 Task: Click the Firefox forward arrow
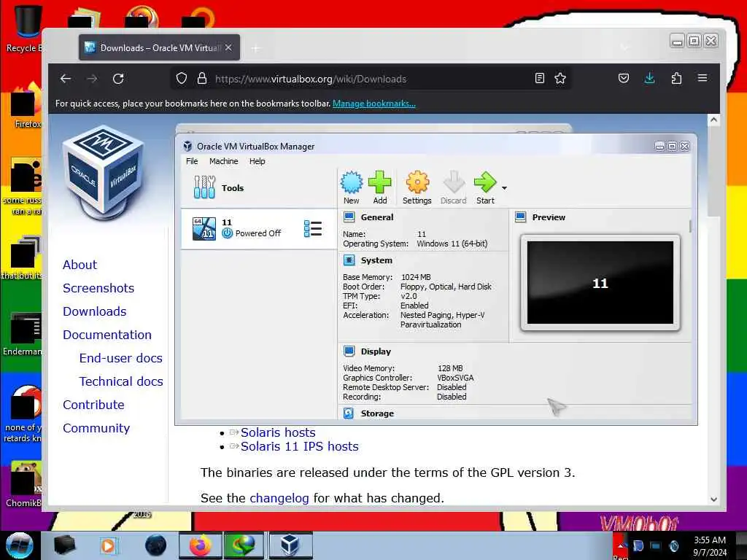tap(93, 79)
